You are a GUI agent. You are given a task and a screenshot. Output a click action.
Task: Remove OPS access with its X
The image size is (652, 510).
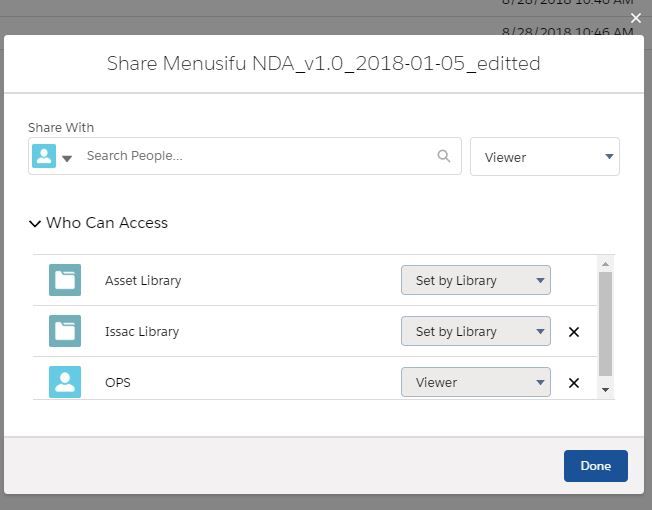click(574, 383)
